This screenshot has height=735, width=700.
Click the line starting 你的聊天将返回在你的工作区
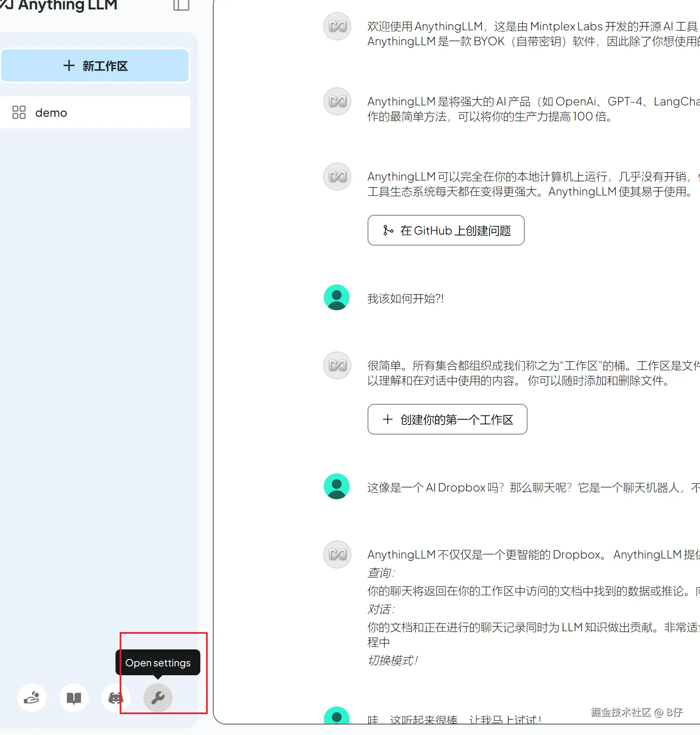coord(534,591)
